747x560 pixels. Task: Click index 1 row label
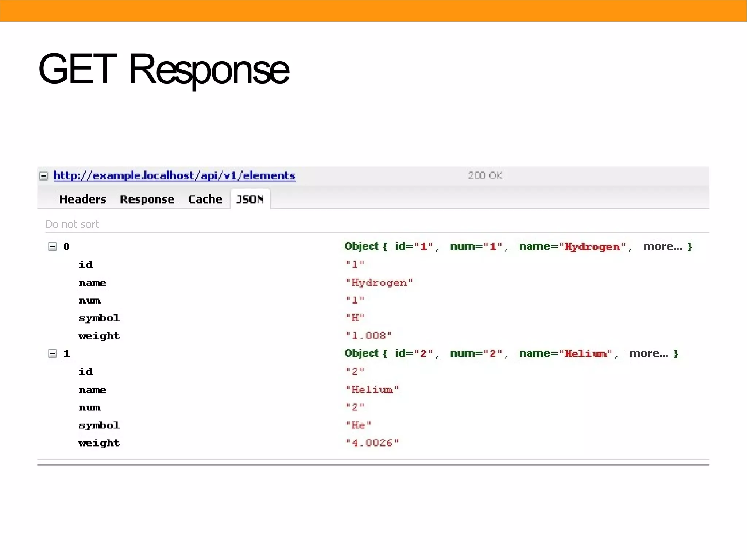(67, 354)
